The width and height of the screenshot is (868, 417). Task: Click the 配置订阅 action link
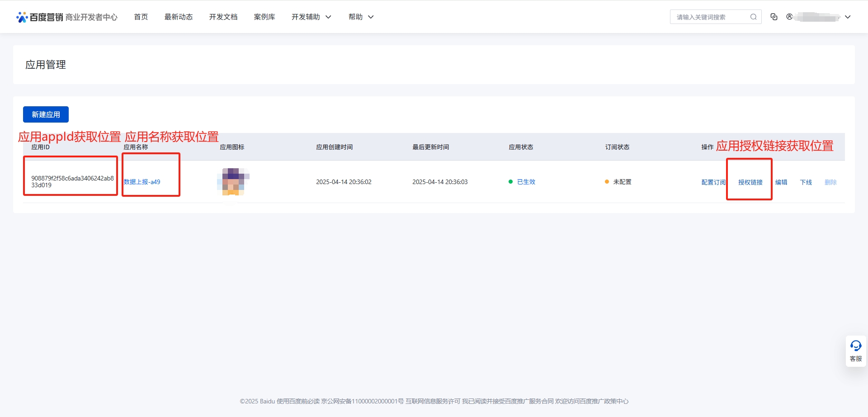tap(713, 182)
